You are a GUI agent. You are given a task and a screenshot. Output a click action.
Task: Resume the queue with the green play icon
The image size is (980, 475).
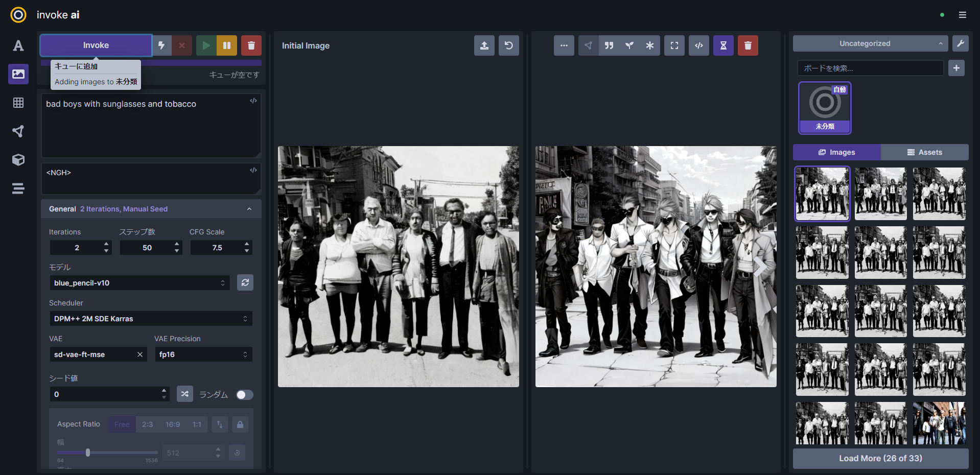click(x=206, y=45)
